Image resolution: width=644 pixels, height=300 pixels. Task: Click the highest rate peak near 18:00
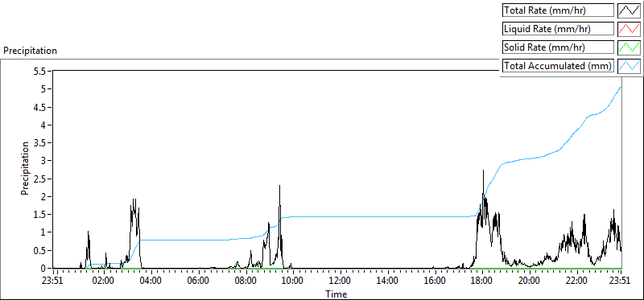pyautogui.click(x=484, y=171)
